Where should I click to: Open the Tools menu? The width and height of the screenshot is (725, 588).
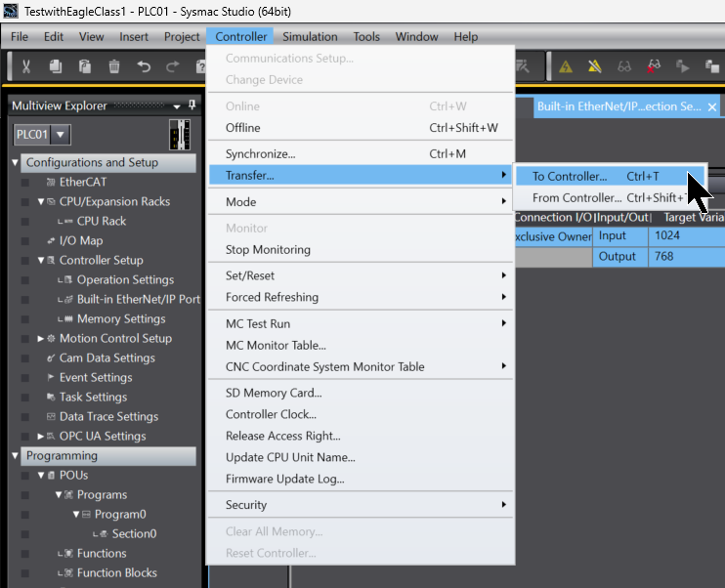[x=366, y=36]
